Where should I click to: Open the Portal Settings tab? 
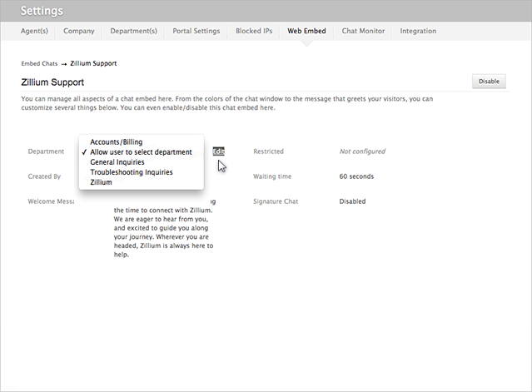(x=196, y=31)
